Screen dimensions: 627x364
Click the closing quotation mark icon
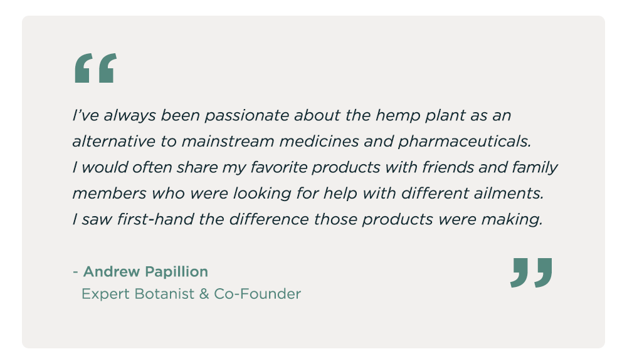(531, 272)
